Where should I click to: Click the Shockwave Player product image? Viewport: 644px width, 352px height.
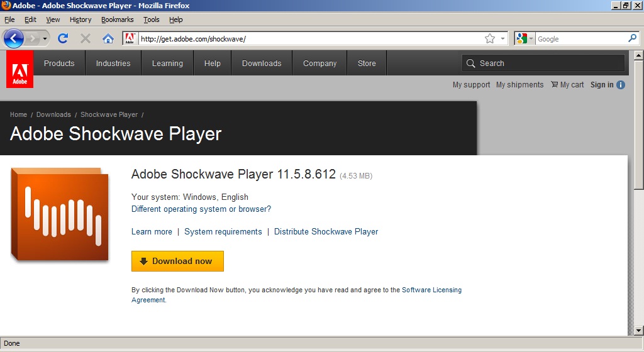coord(60,214)
